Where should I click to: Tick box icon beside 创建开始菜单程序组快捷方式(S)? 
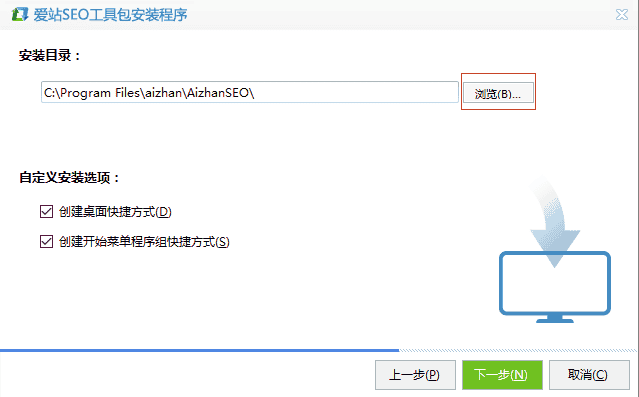[x=46, y=241]
